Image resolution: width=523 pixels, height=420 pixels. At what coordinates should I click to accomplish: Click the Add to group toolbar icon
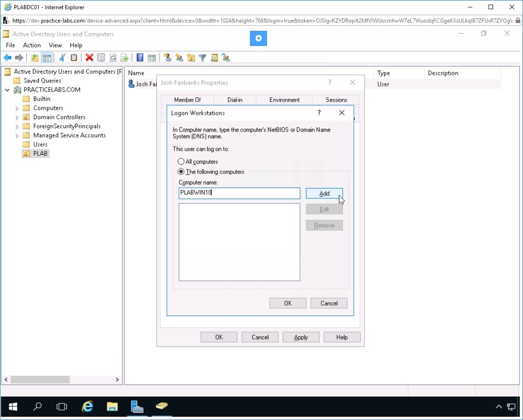click(x=226, y=58)
